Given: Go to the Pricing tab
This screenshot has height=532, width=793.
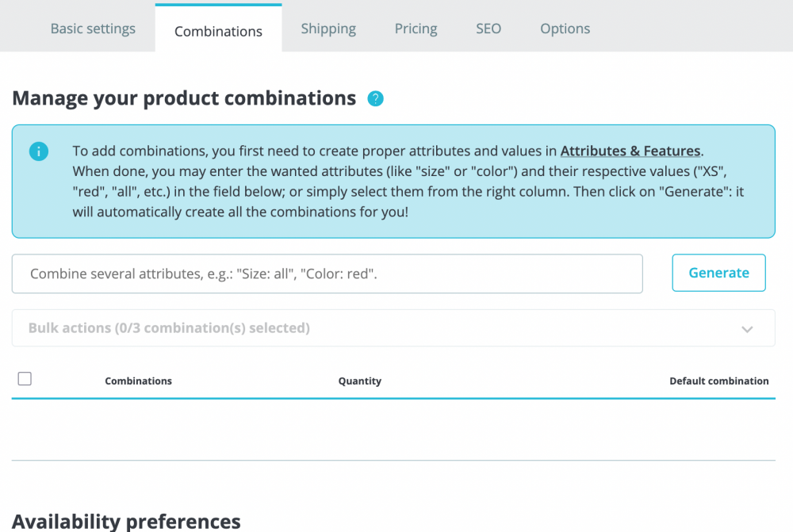Looking at the screenshot, I should click(416, 29).
